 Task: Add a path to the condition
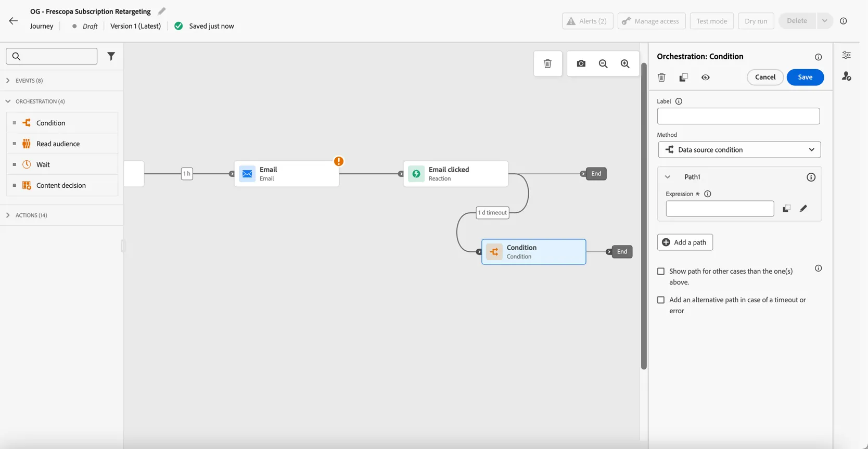tap(685, 242)
